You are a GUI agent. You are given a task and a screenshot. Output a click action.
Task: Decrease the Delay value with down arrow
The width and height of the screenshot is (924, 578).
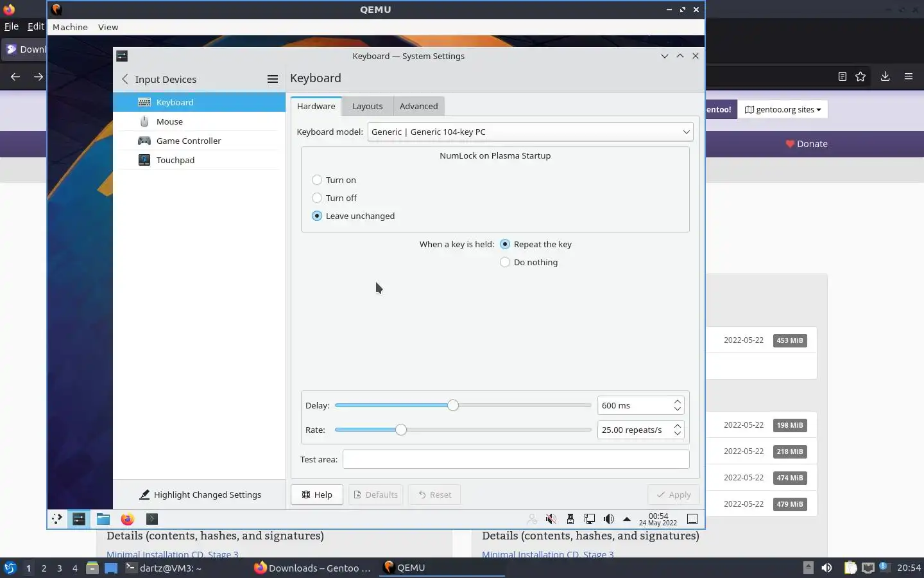(x=678, y=409)
